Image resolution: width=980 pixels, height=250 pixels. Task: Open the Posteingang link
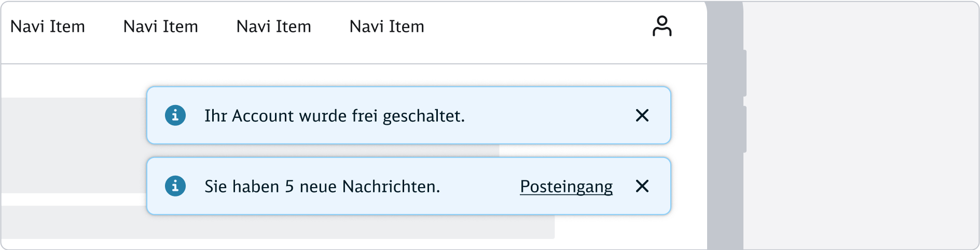pos(566,186)
